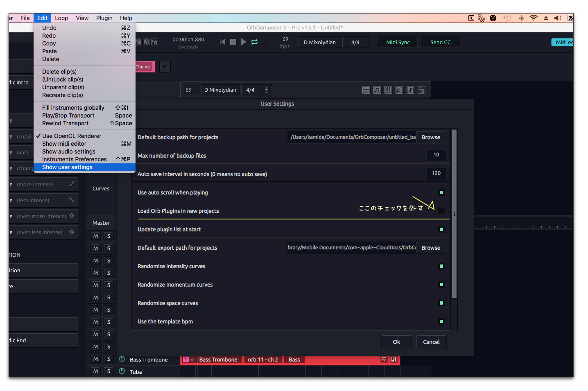Toggle 'Randomize intensity curves' checkbox

(x=441, y=266)
